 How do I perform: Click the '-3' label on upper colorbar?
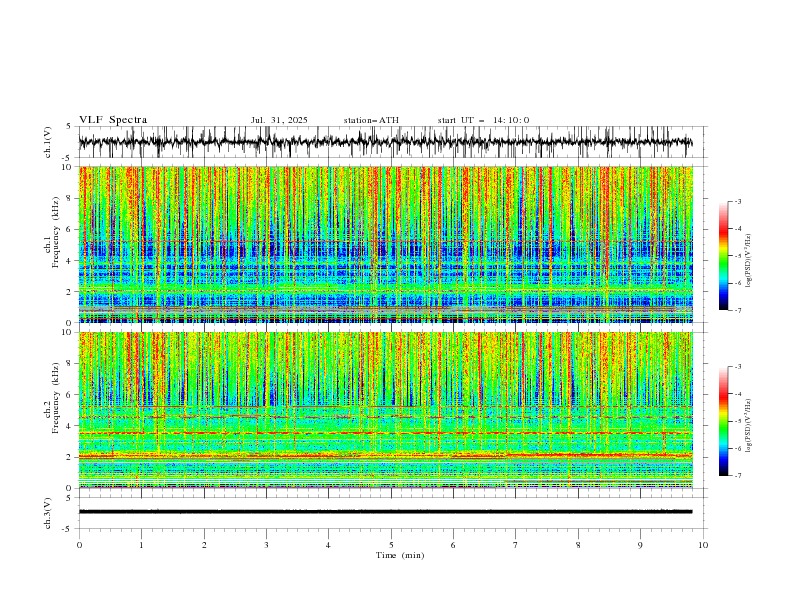(737, 201)
